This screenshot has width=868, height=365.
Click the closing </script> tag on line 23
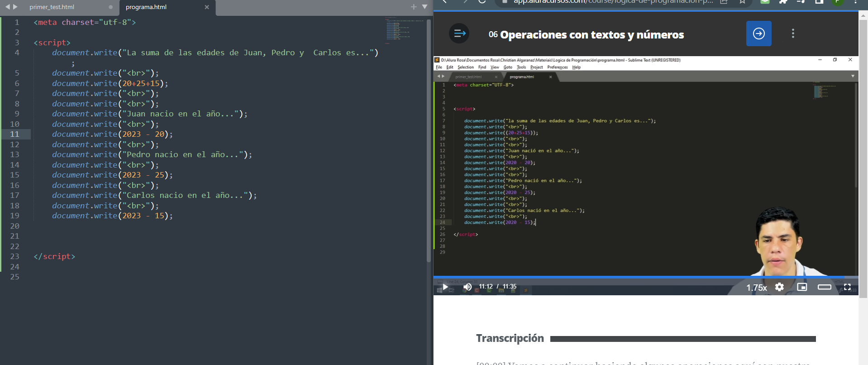[54, 256]
